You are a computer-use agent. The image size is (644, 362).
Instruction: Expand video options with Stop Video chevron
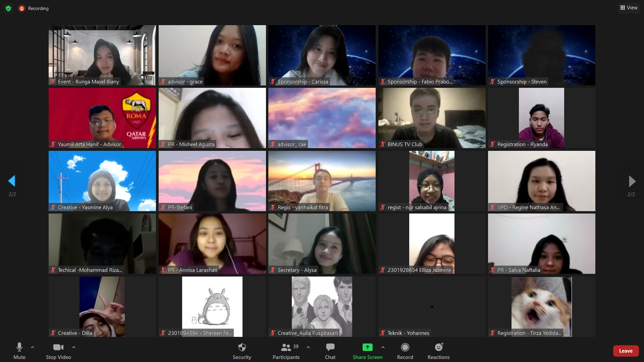pos(73,347)
